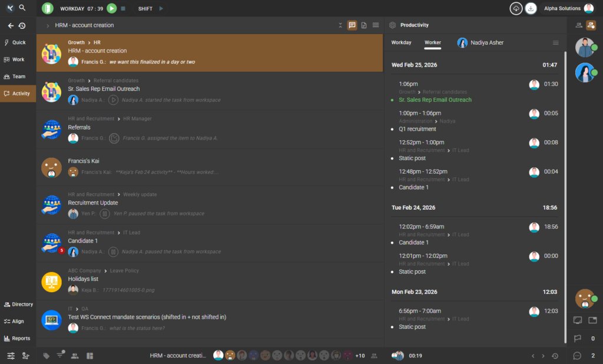Click the download icon in top bar
This screenshot has height=364, width=603.
click(531, 8)
